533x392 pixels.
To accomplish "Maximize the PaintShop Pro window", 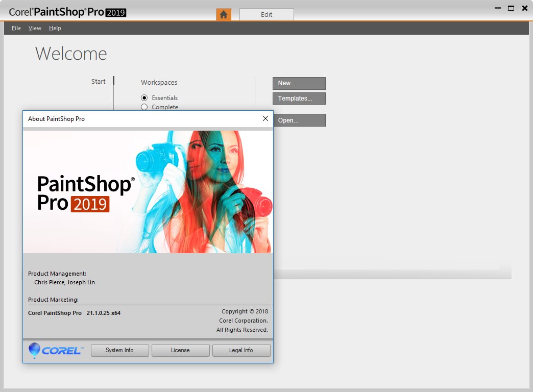I will (x=511, y=8).
